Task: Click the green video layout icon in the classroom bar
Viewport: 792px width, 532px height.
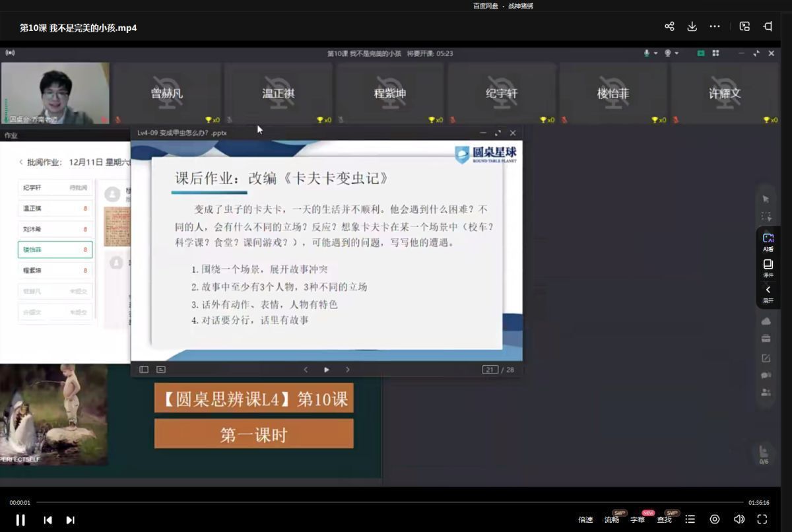Action: point(701,53)
